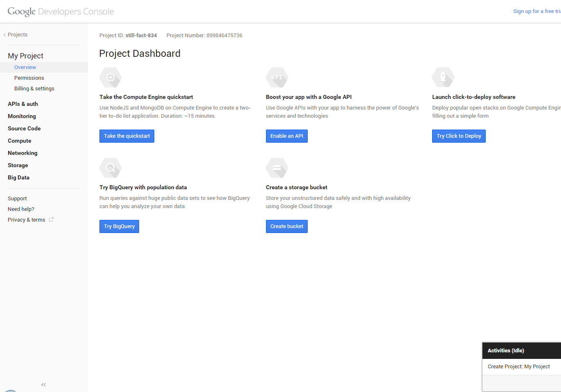Collapse the sidebar with double chevron icon
The width and height of the screenshot is (561, 392).
pyautogui.click(x=43, y=385)
